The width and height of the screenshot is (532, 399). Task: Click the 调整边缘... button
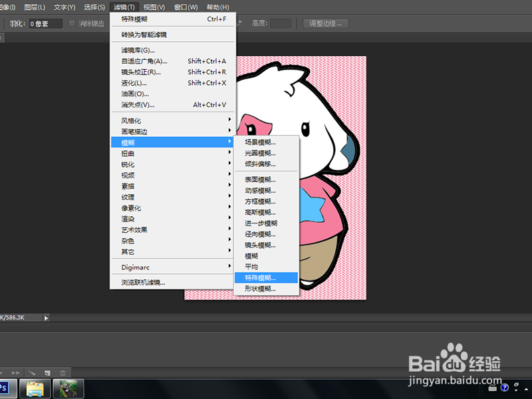point(326,23)
